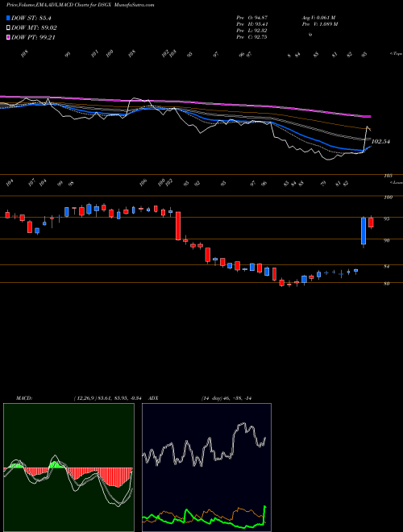Click the 84 price axis label
This screenshot has height=532, width=403.
[387, 267]
